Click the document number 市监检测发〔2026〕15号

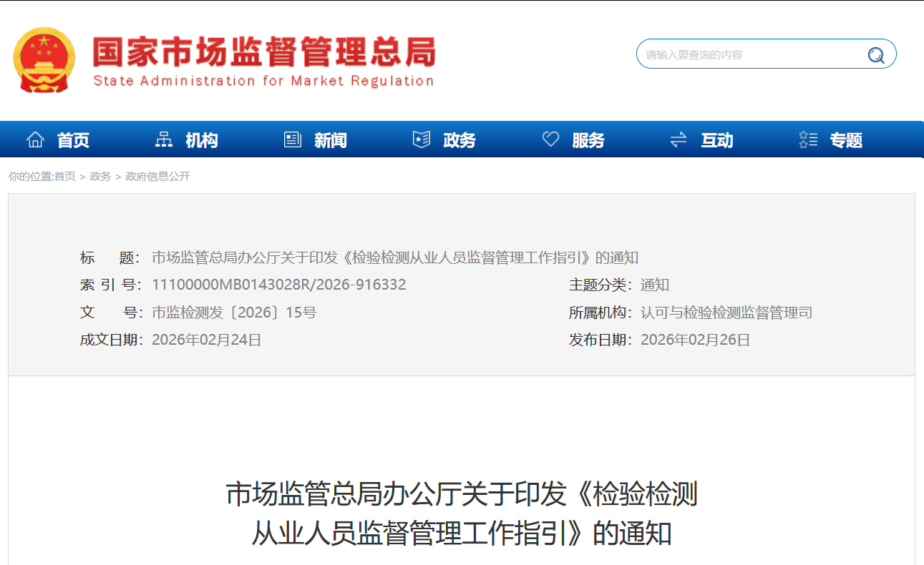pos(234,313)
